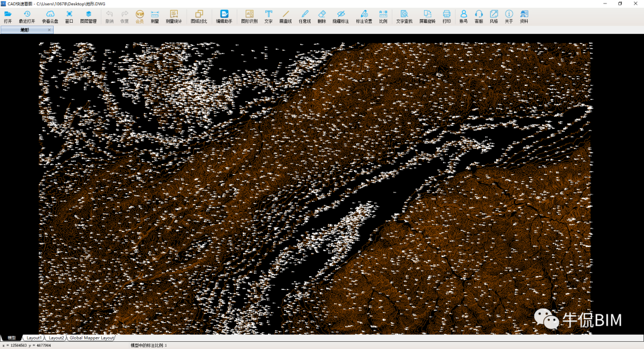The height and width of the screenshot is (349, 644).
Task: Click 屏幕旋转 screen rotate
Action: tap(428, 17)
